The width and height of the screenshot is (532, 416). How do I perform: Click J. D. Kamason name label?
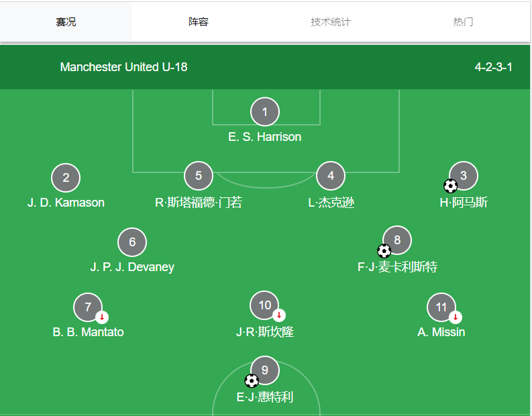point(66,203)
